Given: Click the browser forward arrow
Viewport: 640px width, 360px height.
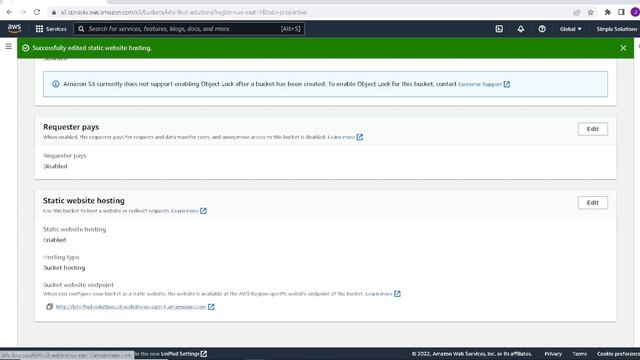Looking at the screenshot, I should (x=23, y=12).
